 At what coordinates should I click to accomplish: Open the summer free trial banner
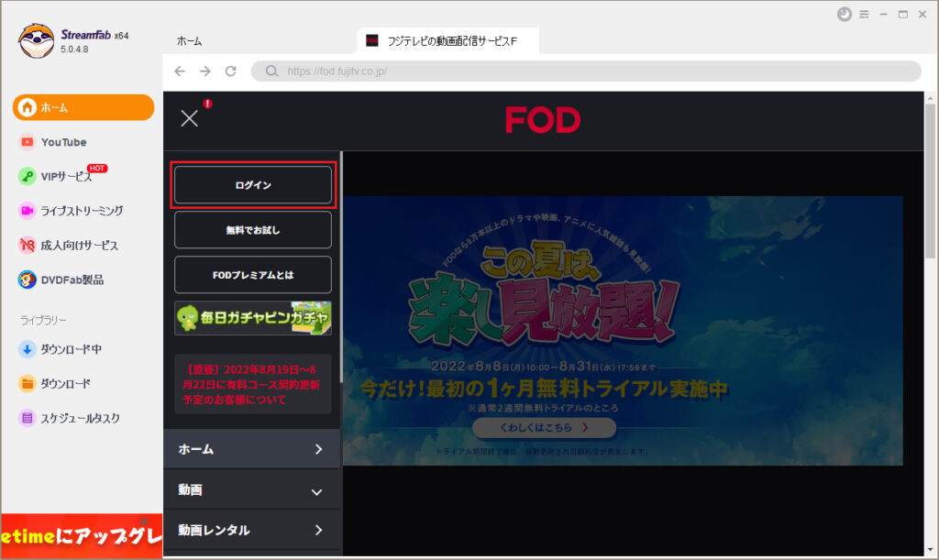(x=623, y=330)
